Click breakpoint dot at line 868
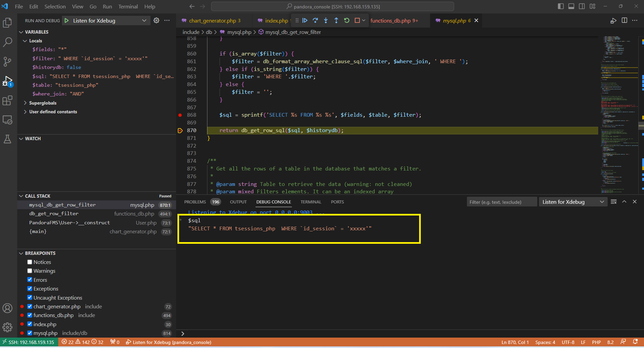 point(180,115)
